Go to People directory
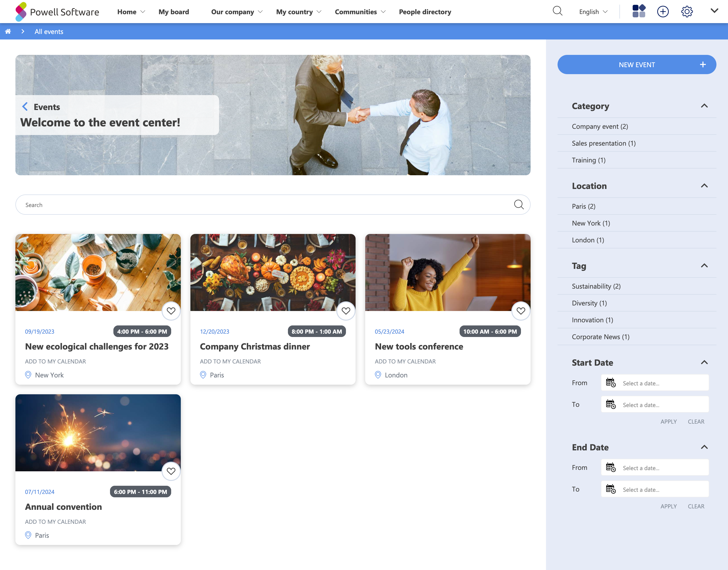This screenshot has width=728, height=570. 425,12
